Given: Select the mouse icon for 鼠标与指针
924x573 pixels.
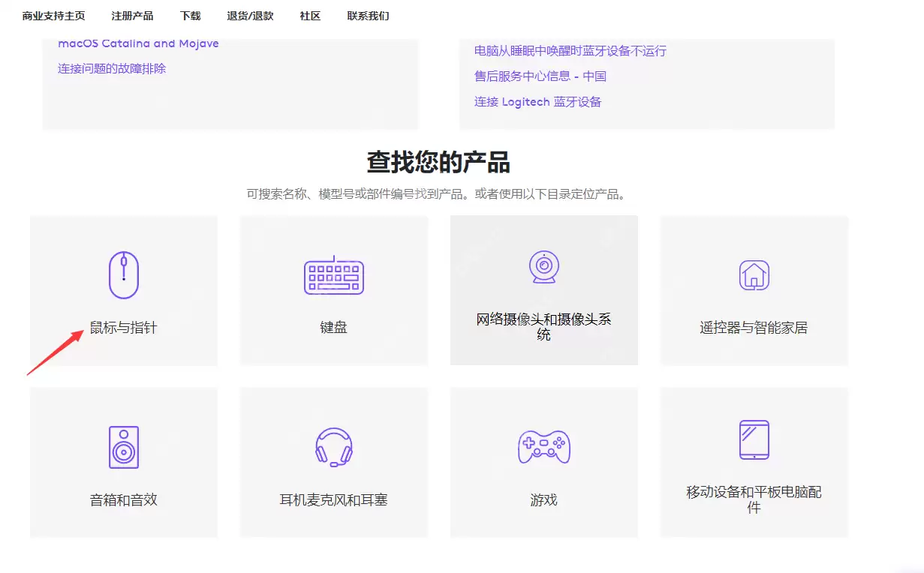Looking at the screenshot, I should (x=124, y=275).
